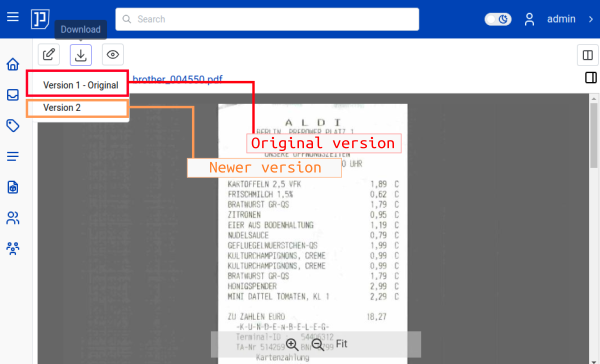Open Tags in the sidebar
This screenshot has height=364, width=600.
tap(13, 126)
